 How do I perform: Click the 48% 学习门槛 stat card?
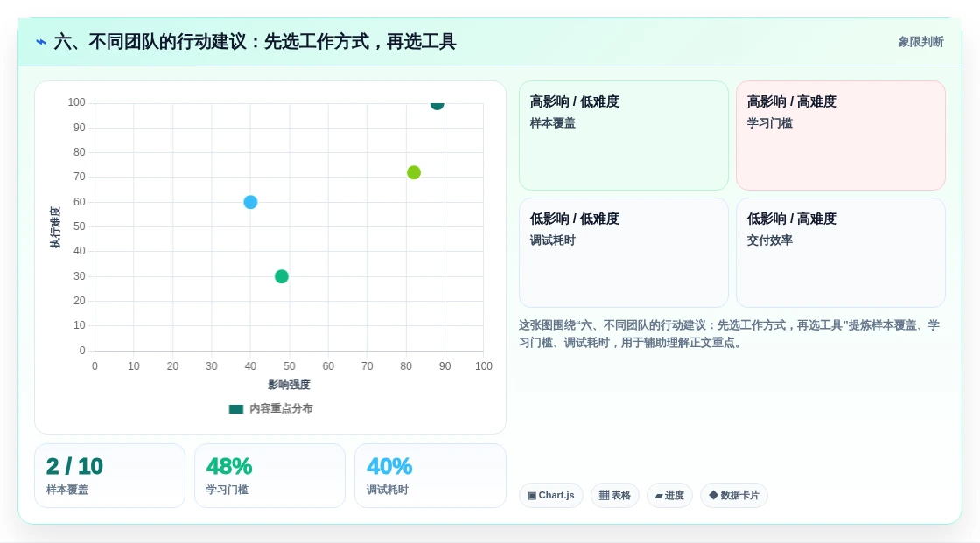270,476
